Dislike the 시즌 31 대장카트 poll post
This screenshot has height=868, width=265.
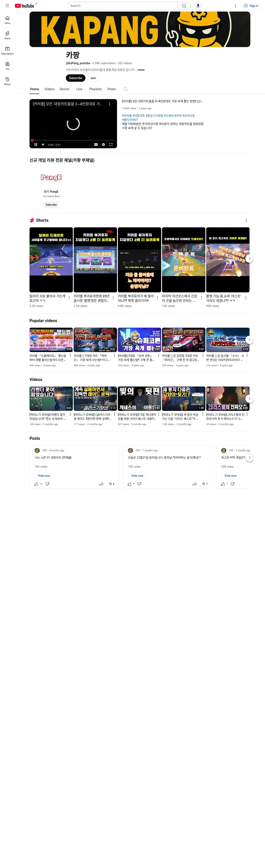pos(47,484)
